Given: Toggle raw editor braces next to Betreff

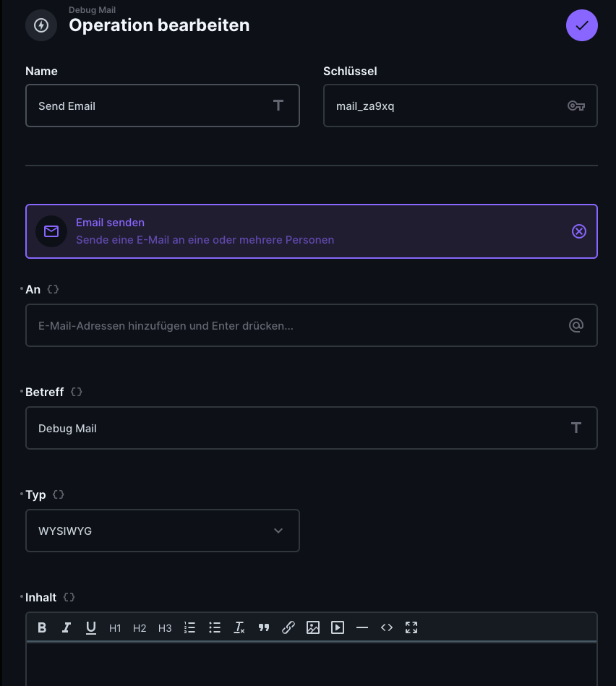Looking at the screenshot, I should (x=77, y=392).
